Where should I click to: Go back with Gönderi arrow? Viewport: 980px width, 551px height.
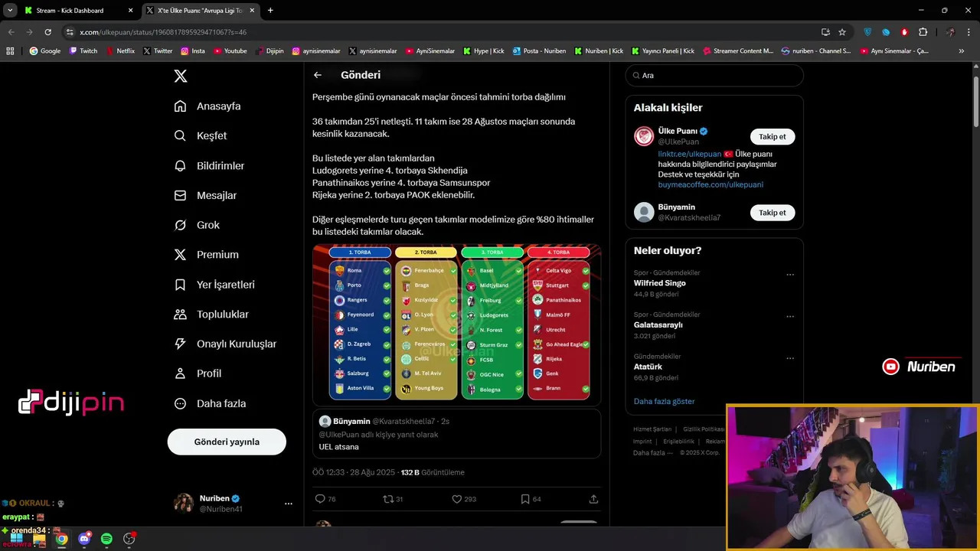coord(318,75)
